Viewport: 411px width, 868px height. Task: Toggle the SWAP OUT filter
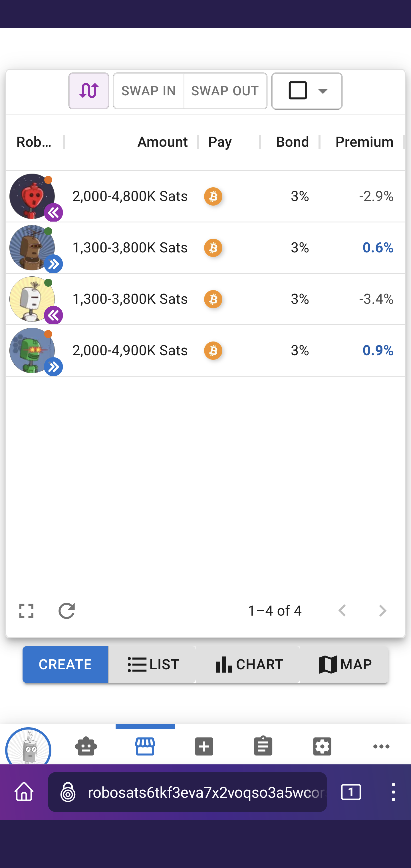[225, 91]
